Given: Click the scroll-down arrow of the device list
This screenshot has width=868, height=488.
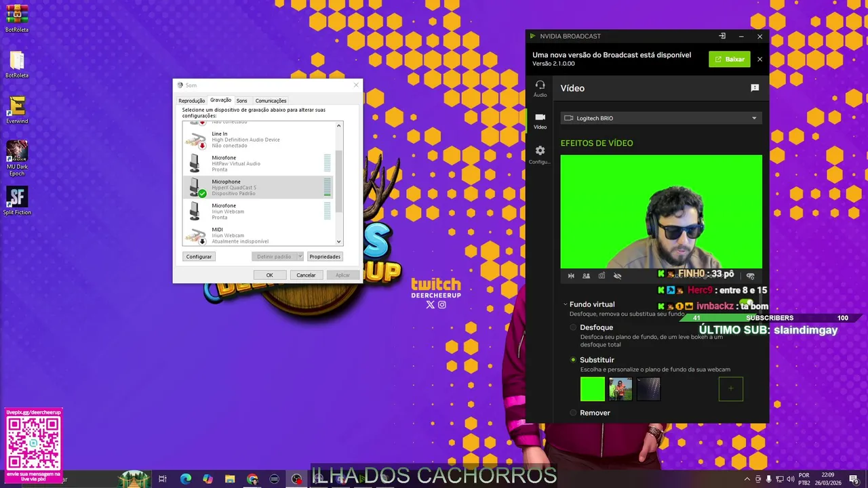Looking at the screenshot, I should [x=339, y=241].
